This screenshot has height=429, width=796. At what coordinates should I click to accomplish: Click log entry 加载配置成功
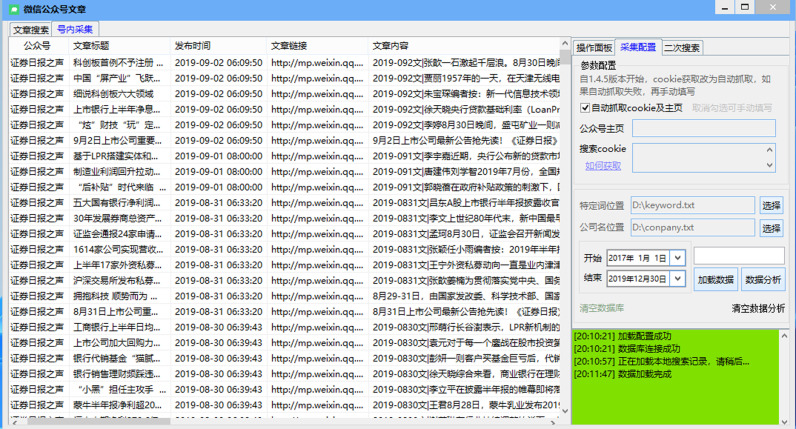622,336
